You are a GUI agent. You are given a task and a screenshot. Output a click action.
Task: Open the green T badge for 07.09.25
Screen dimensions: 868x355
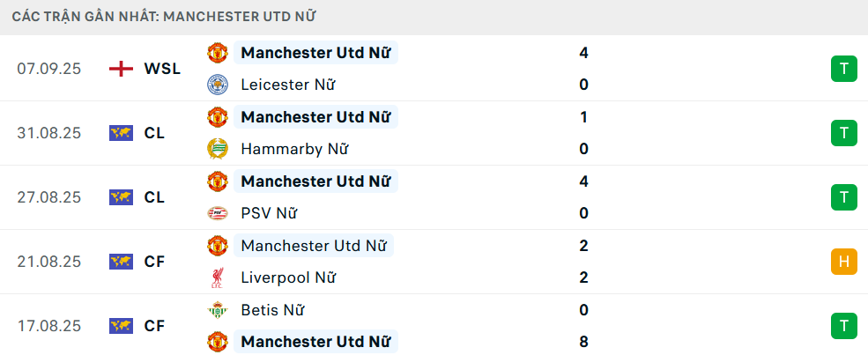point(843,69)
